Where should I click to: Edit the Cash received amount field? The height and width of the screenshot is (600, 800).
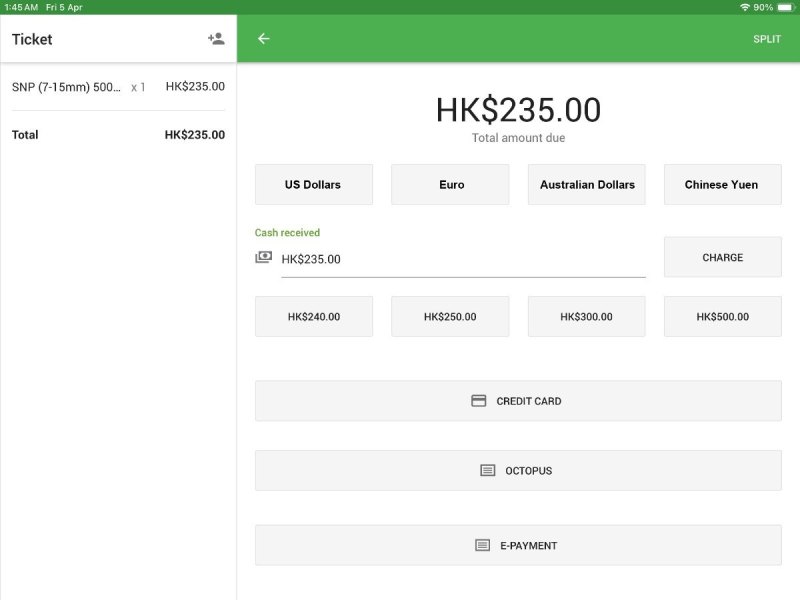pos(462,259)
